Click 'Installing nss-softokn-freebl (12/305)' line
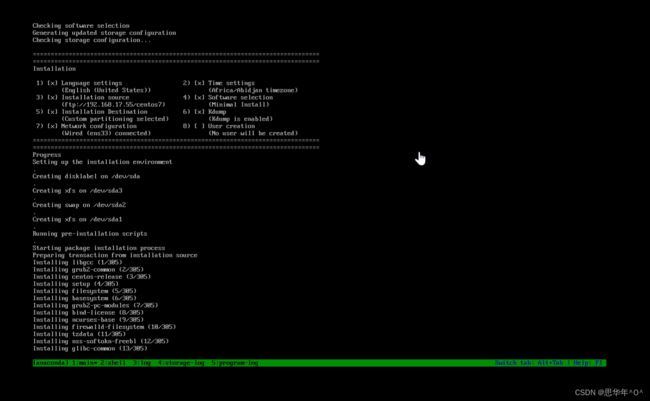 tap(101, 341)
